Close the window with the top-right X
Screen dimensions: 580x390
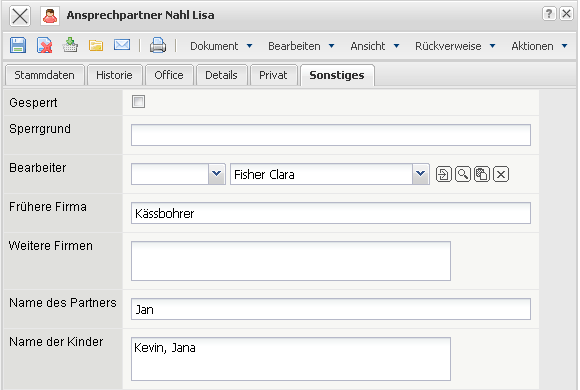tap(566, 14)
